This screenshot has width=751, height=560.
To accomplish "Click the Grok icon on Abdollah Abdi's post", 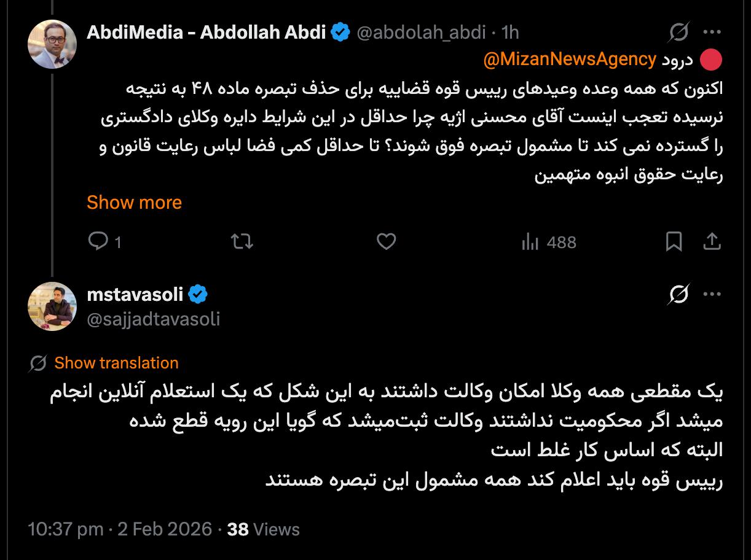I will click(x=679, y=32).
